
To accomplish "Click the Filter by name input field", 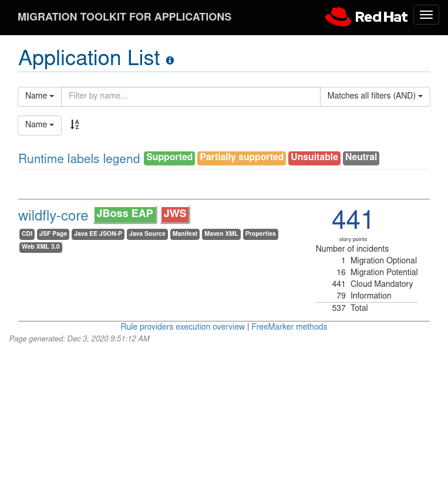I will pyautogui.click(x=191, y=96).
